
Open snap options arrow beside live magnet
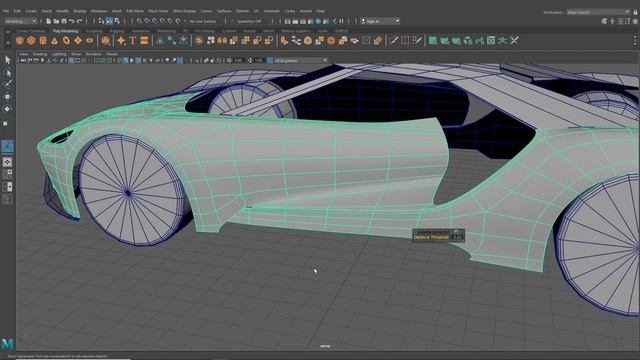184,21
